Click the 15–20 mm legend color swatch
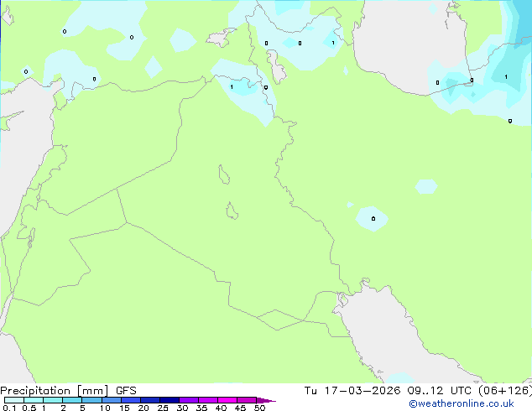The height and width of the screenshot is (411, 532). [x=131, y=400]
